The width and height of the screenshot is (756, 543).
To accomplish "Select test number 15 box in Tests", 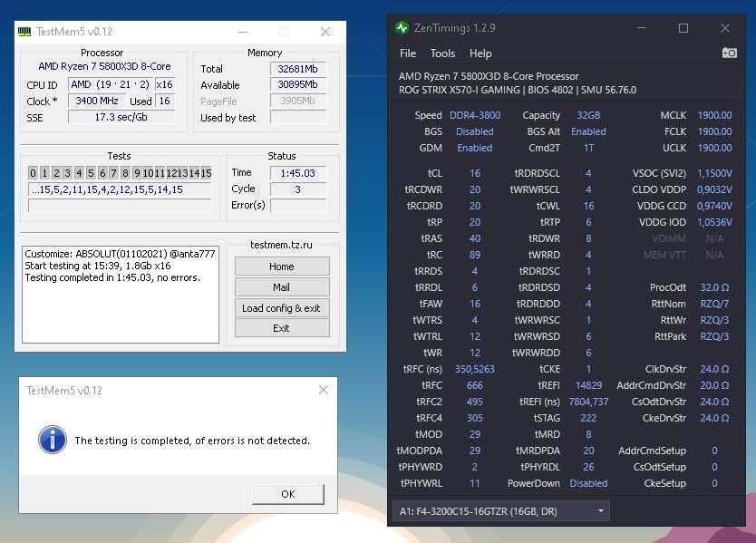I will pos(207,172).
